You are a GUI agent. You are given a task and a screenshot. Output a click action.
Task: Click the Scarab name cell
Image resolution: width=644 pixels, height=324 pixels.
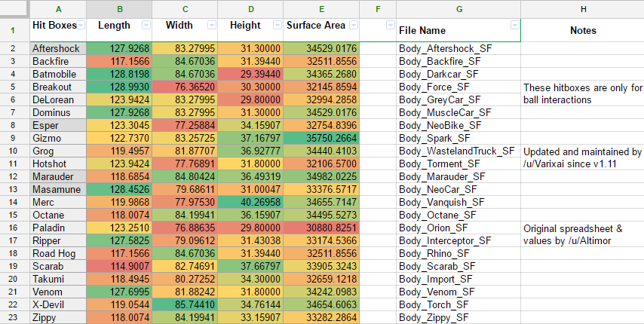click(x=58, y=266)
